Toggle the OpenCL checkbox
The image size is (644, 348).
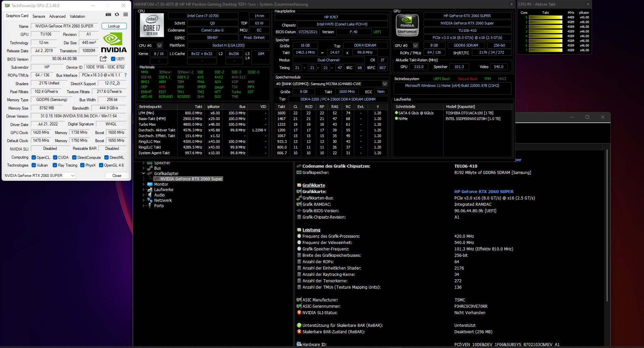coord(34,157)
